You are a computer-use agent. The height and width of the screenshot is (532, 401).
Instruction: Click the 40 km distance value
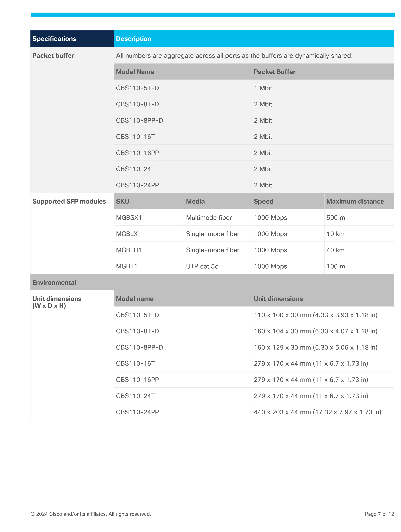tap(335, 250)
